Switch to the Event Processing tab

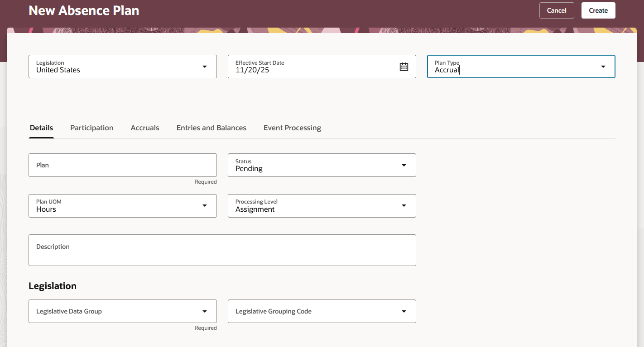point(292,128)
